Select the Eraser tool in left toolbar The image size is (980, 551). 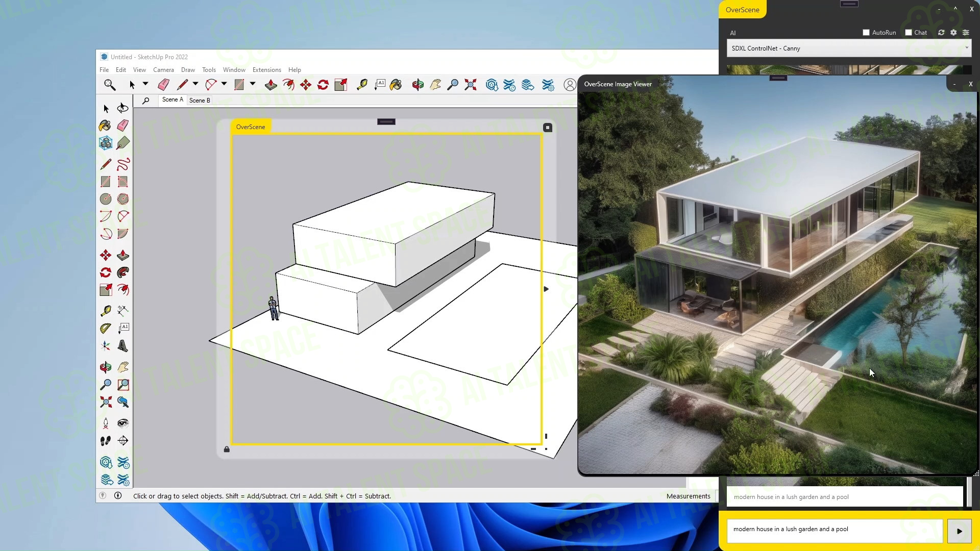click(x=122, y=126)
